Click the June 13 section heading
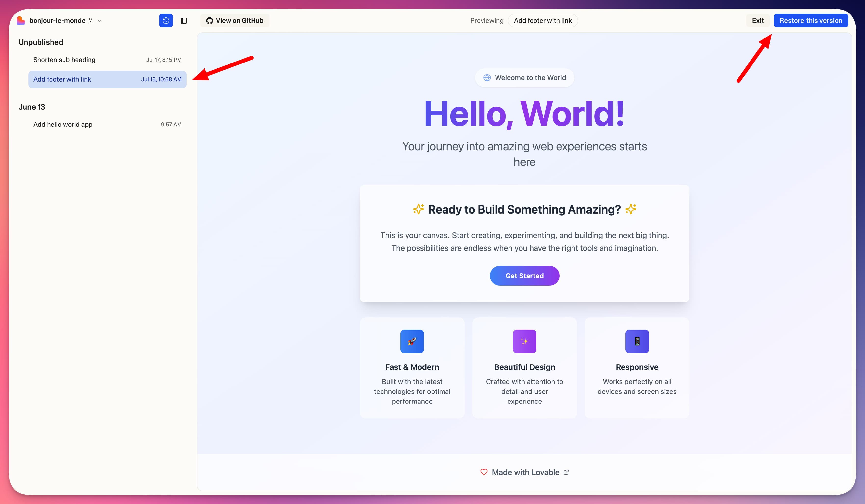The width and height of the screenshot is (865, 504). click(x=32, y=107)
